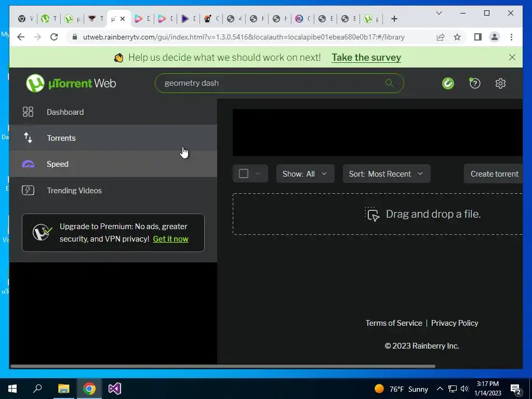Toggle the browser side panel icon
Viewport: 532px width, 399px height.
[x=478, y=37]
